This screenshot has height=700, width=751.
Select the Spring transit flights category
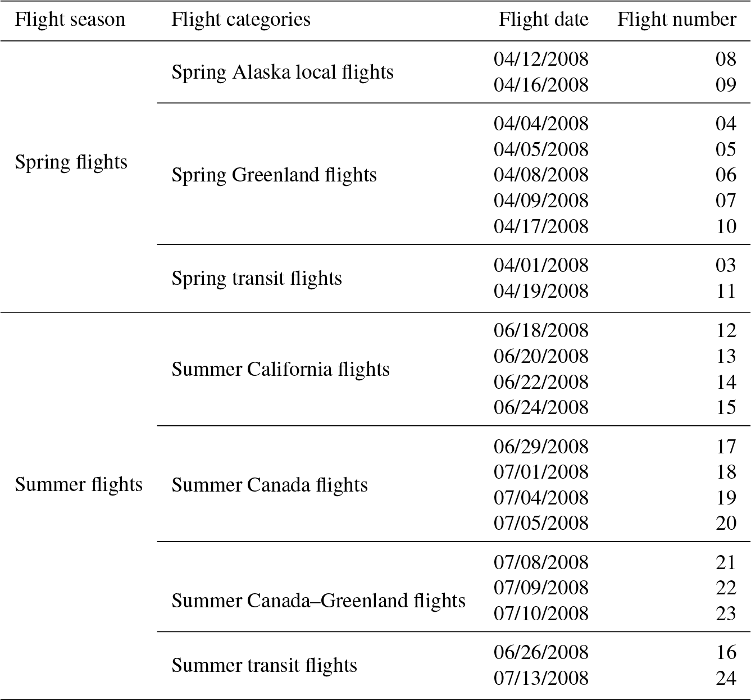click(x=256, y=278)
